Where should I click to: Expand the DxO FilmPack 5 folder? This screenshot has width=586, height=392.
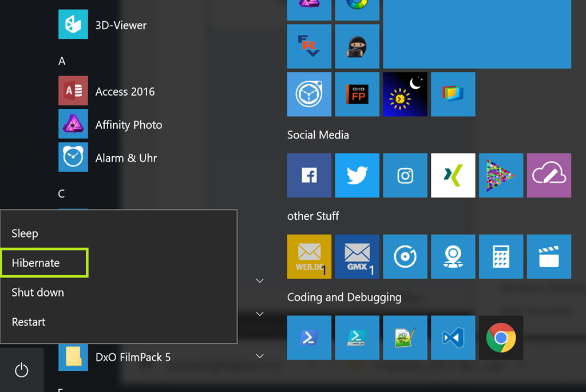click(260, 357)
